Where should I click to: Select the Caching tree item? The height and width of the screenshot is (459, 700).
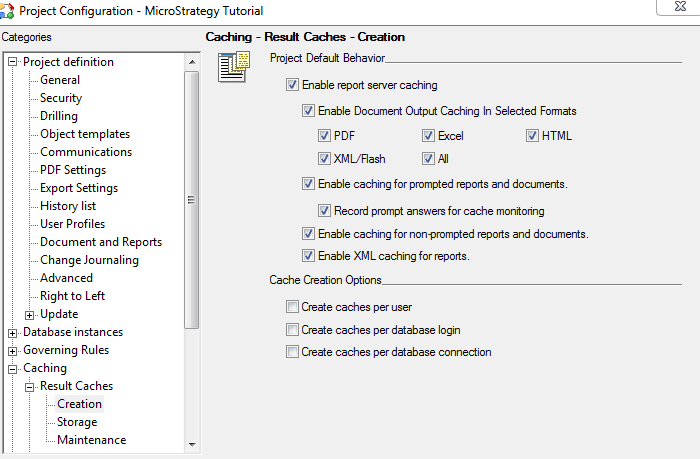45,368
